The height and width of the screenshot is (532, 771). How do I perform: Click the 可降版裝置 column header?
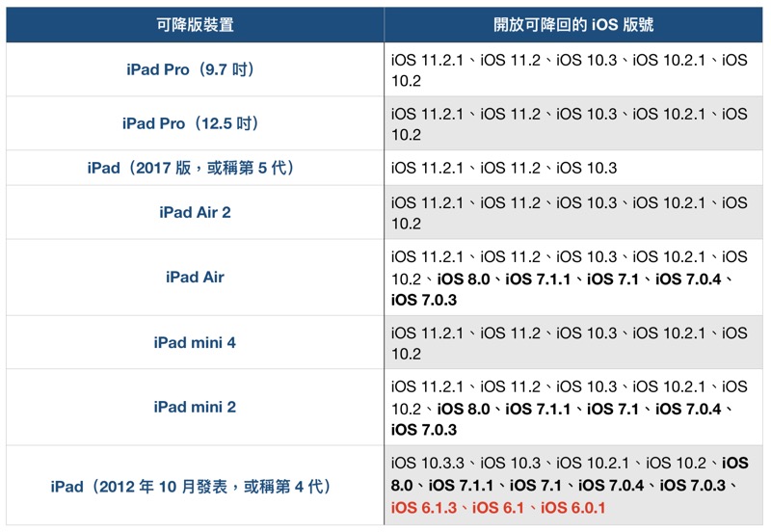pos(194,25)
